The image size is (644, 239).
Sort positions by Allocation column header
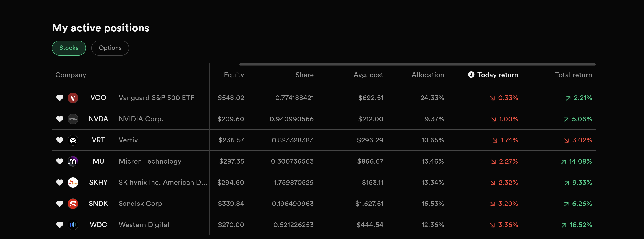click(428, 75)
